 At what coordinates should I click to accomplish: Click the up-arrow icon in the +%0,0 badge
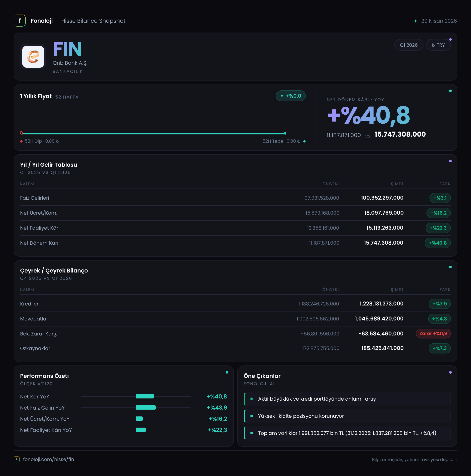282,96
